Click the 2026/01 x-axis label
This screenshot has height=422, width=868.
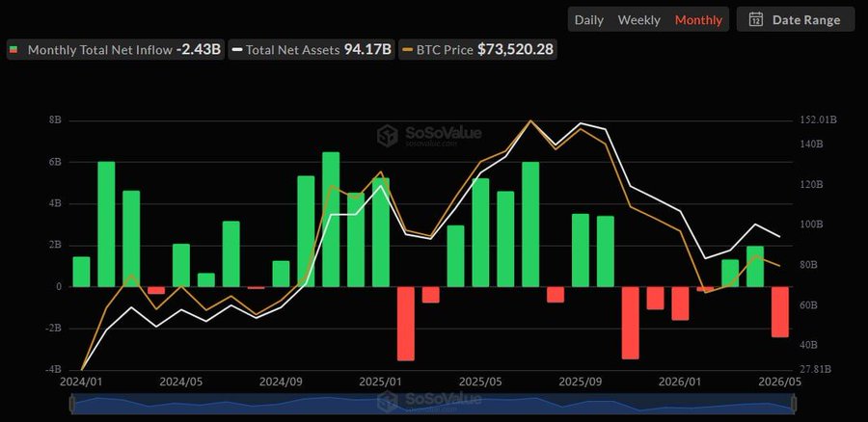[678, 382]
